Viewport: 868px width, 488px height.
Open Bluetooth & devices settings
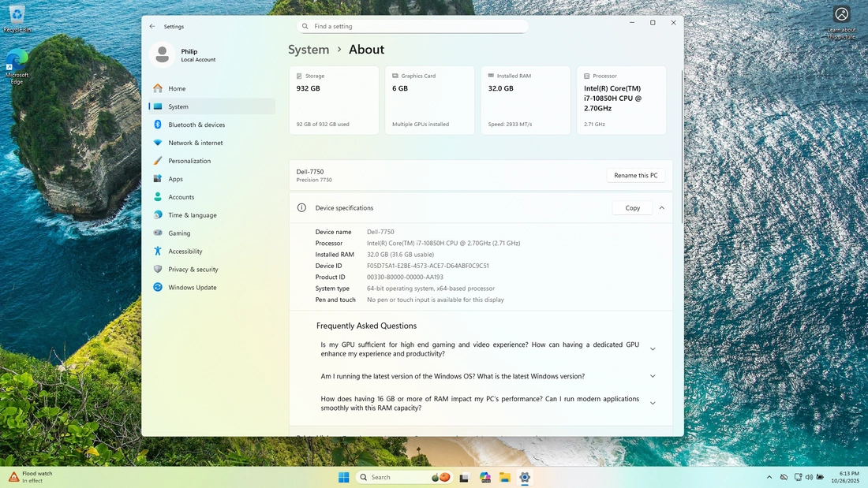click(196, 125)
